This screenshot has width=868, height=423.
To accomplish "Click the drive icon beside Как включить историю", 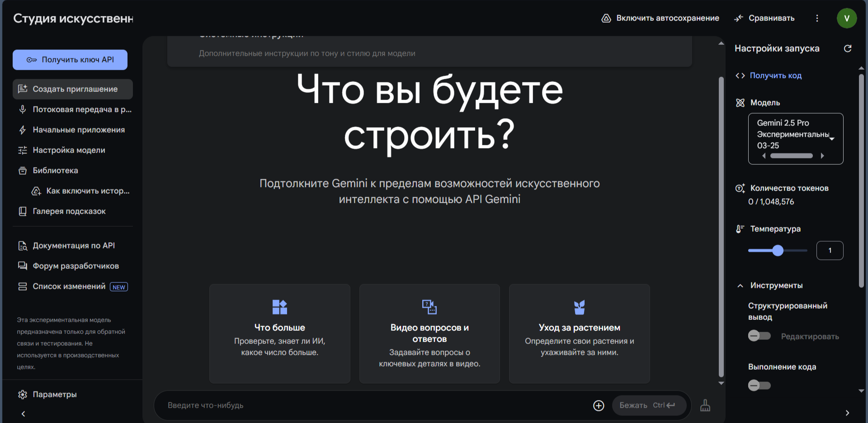I will click(x=36, y=191).
